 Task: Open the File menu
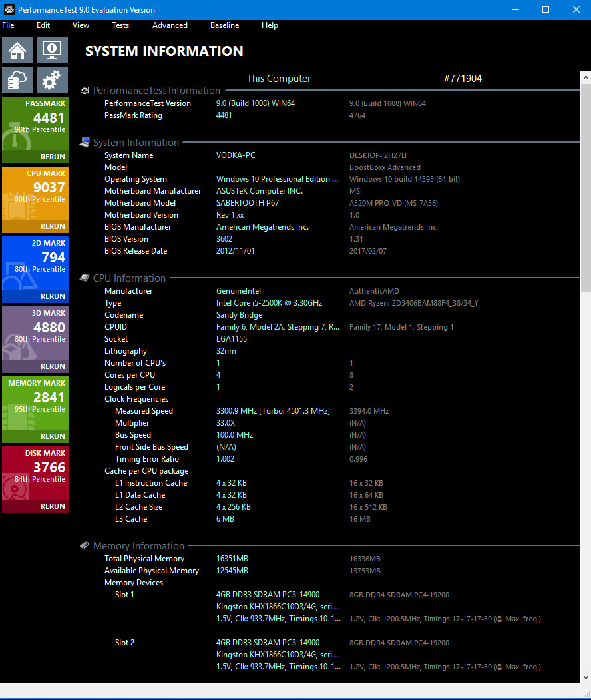[x=8, y=25]
